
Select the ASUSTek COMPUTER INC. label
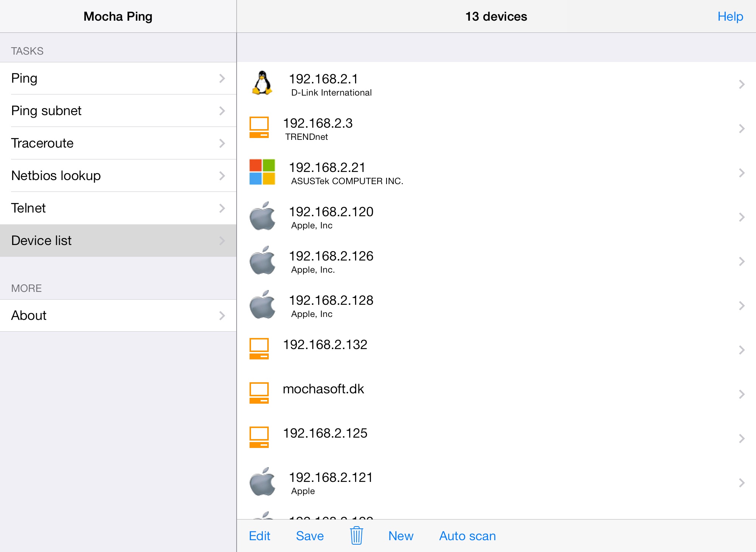347,181
